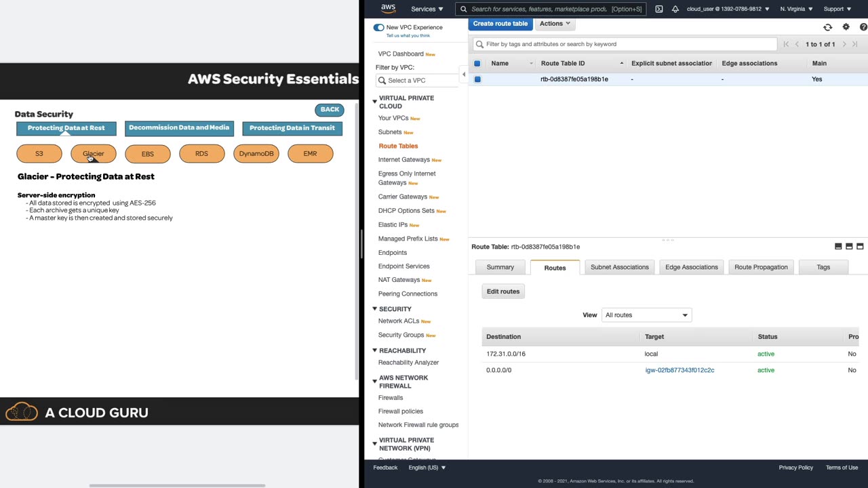
Task: Click the help question mark icon
Action: [863, 27]
